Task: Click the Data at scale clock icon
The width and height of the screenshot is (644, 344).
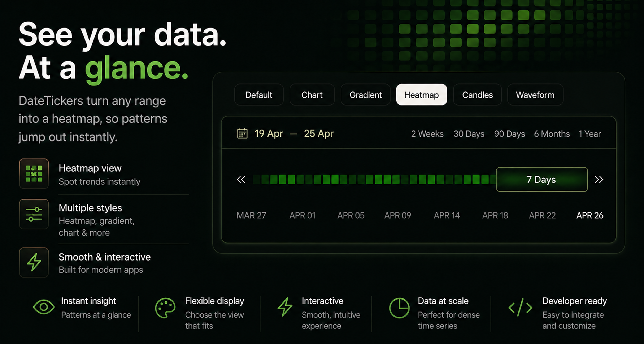Action: pos(399,308)
